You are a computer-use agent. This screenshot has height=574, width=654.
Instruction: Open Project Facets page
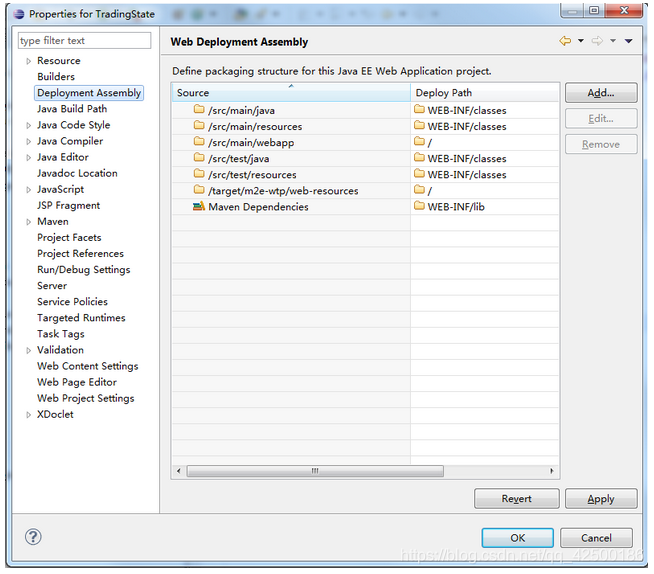[x=69, y=238]
